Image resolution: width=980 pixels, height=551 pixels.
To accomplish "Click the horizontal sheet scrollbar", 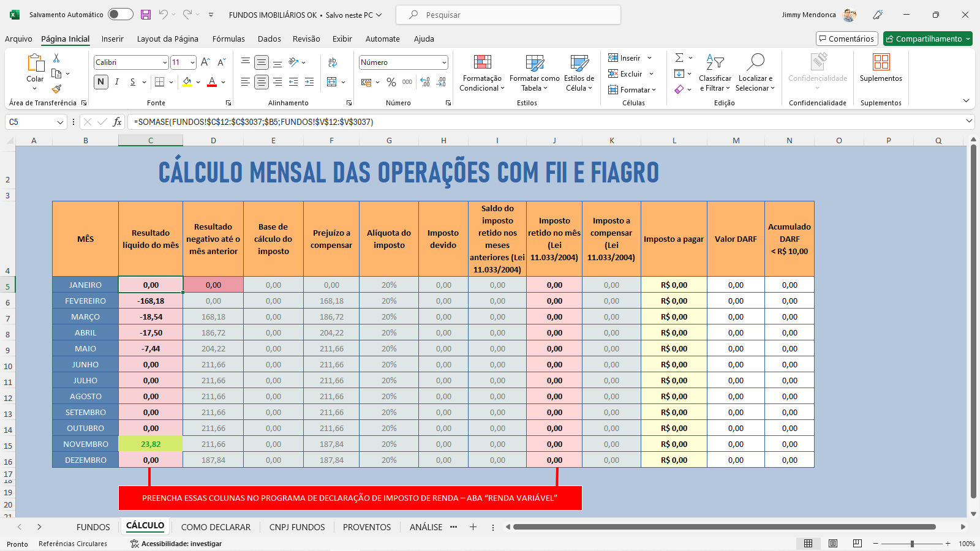I will pyautogui.click(x=725, y=527).
